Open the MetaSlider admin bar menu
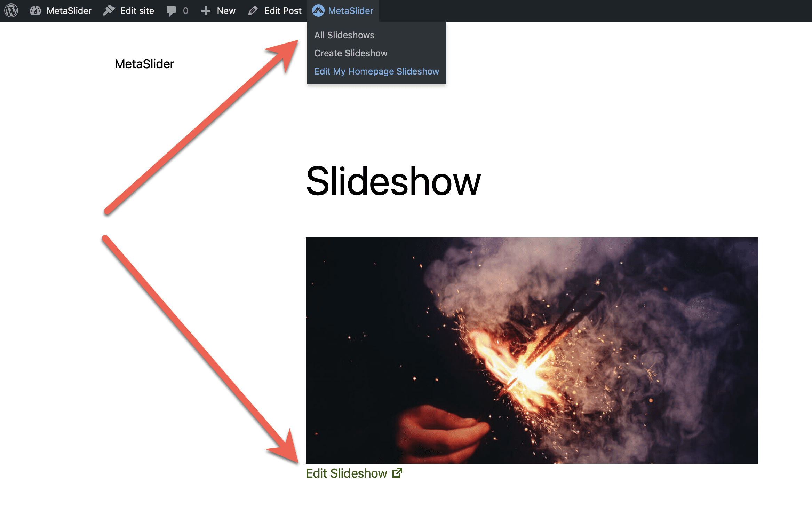 [x=350, y=11]
